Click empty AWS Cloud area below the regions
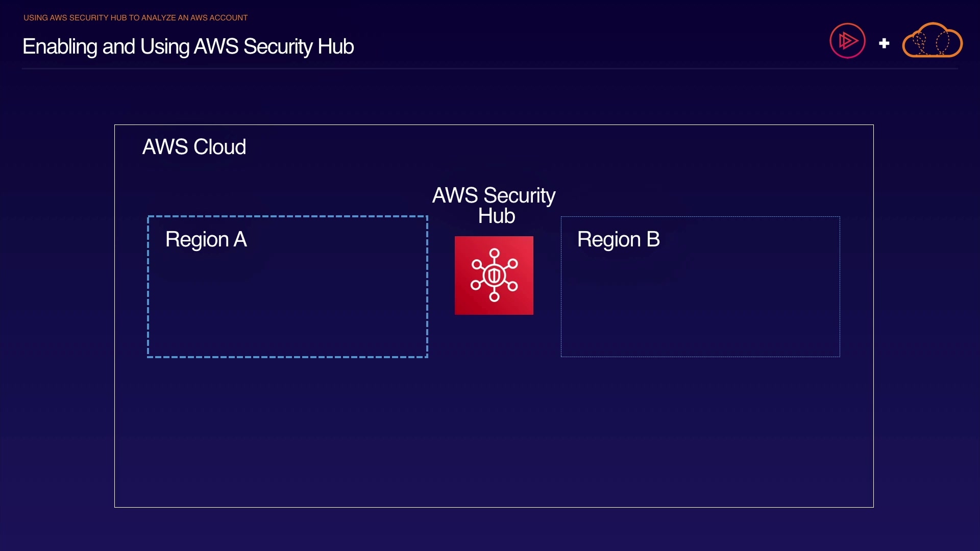980x551 pixels. [x=494, y=434]
